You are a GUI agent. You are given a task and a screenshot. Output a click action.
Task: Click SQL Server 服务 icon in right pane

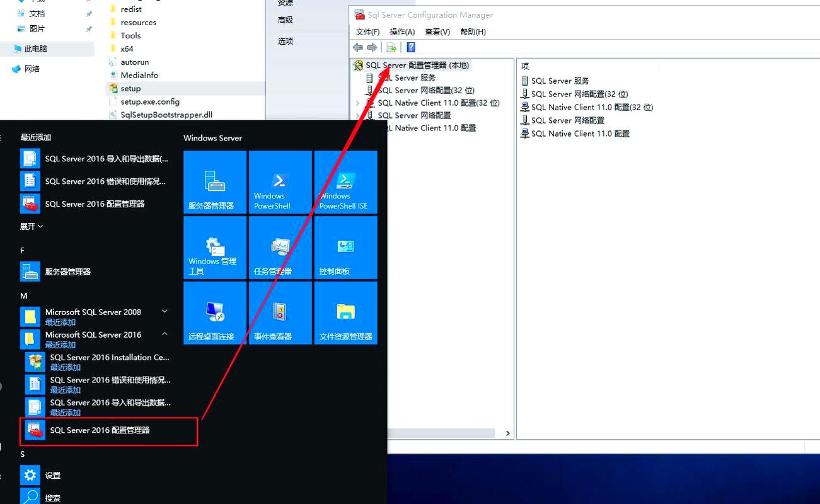coord(525,81)
